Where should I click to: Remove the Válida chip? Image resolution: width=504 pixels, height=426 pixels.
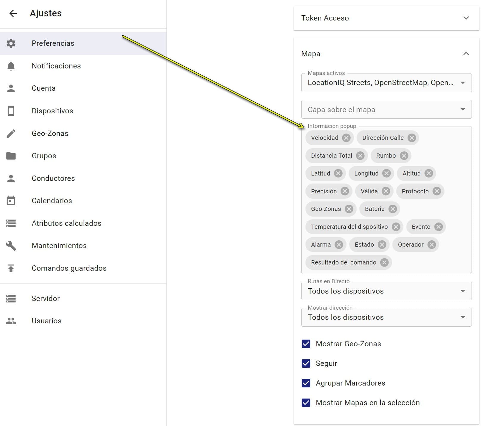(x=386, y=191)
